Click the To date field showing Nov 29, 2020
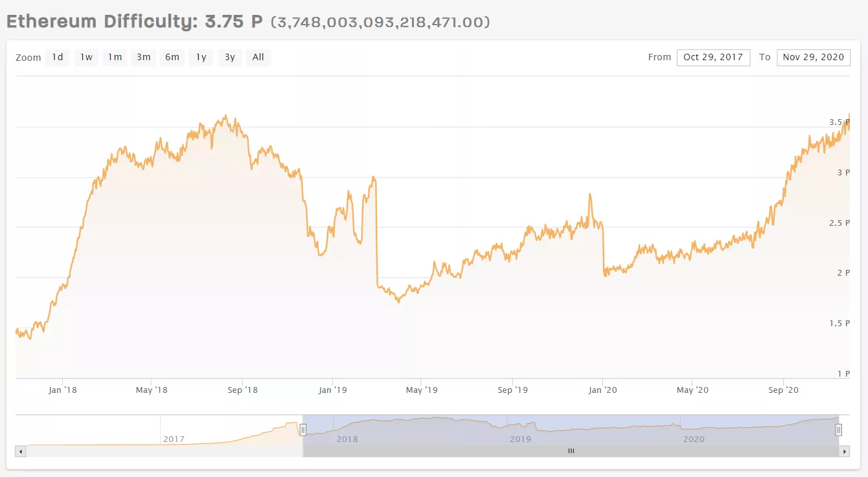Viewport: 868px width, 477px height. point(814,57)
